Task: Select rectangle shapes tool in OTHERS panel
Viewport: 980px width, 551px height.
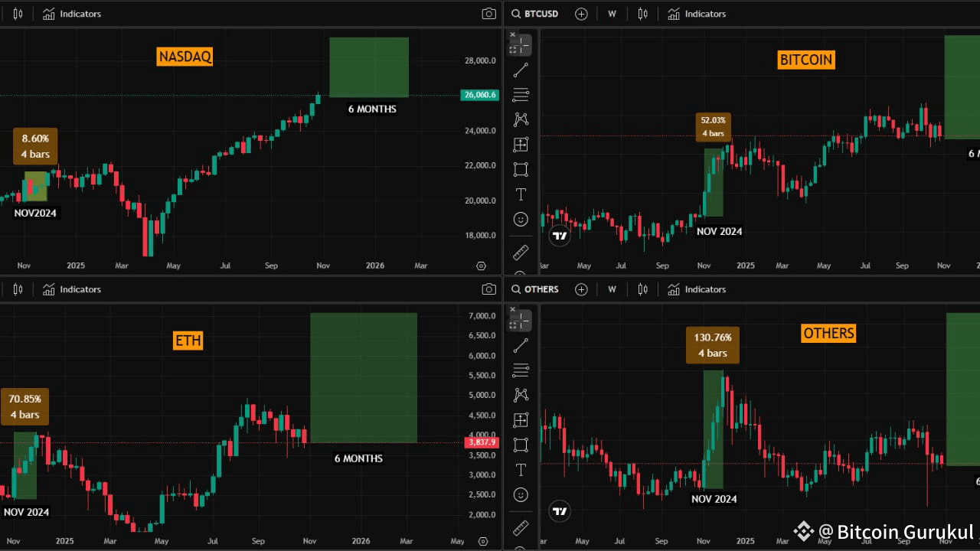Action: [x=521, y=445]
